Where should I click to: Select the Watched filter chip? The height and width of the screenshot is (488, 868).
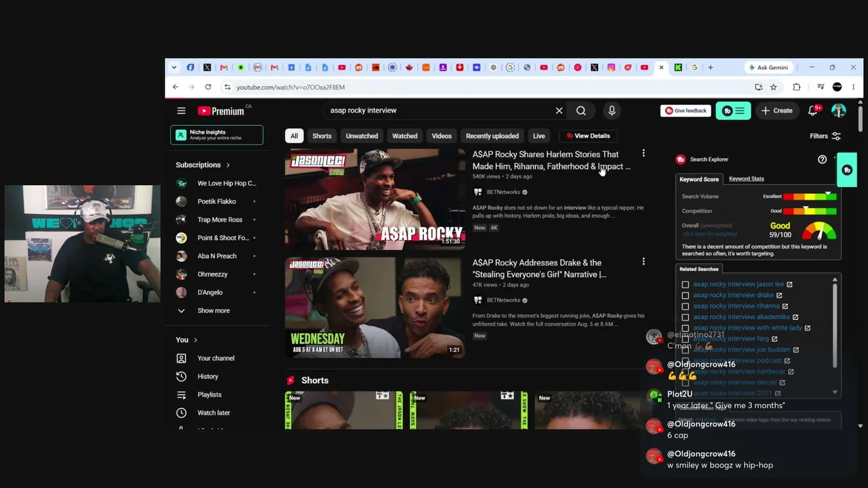pyautogui.click(x=405, y=136)
